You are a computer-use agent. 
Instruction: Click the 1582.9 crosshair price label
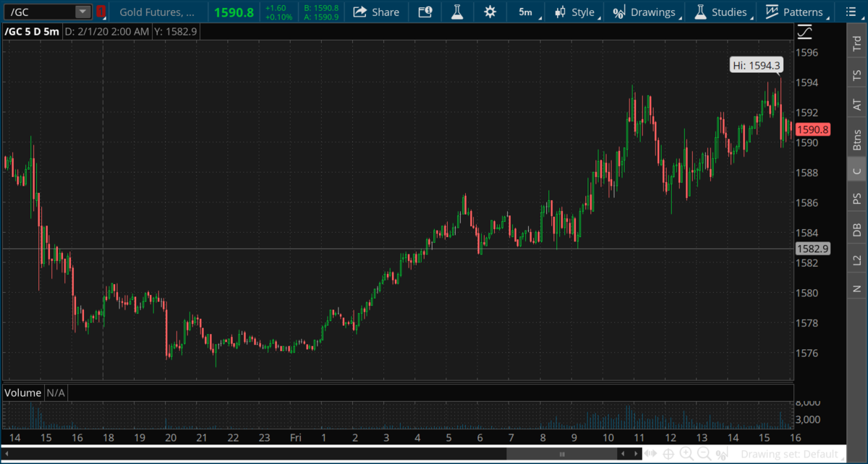tap(812, 249)
